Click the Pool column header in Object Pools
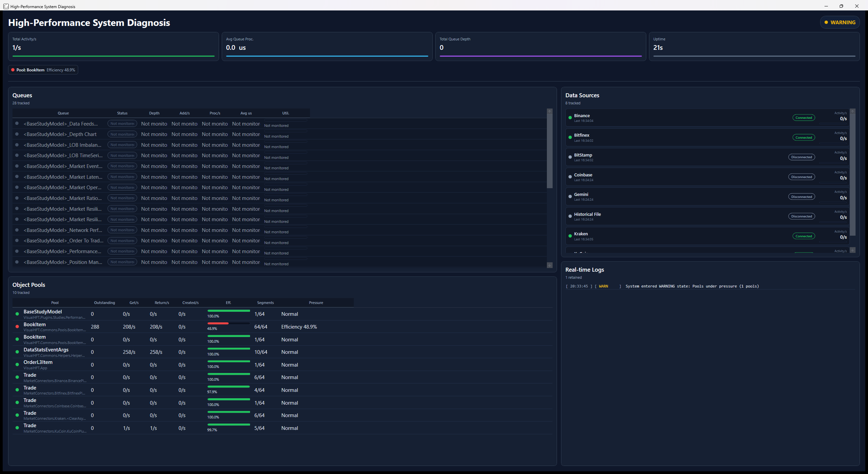868x474 pixels. pyautogui.click(x=55, y=303)
